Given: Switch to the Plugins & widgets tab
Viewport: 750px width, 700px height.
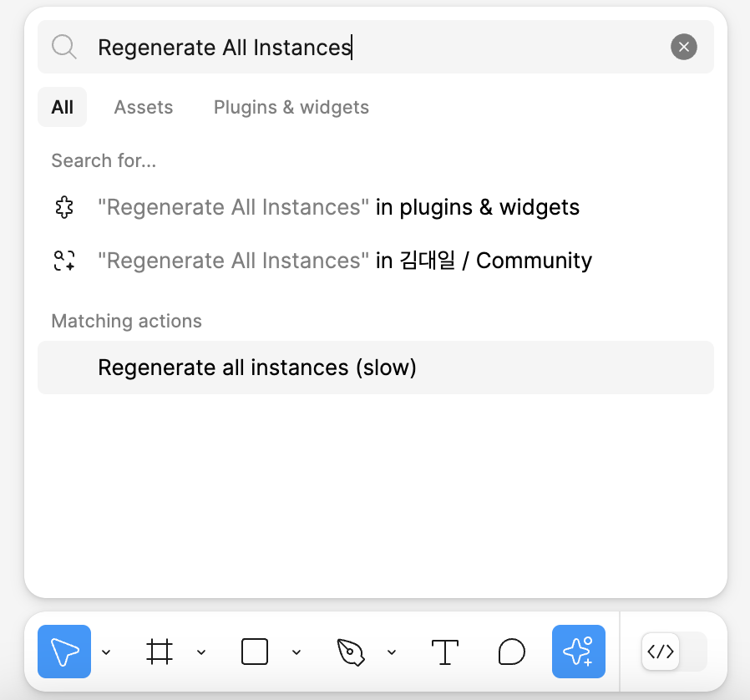Looking at the screenshot, I should point(291,107).
